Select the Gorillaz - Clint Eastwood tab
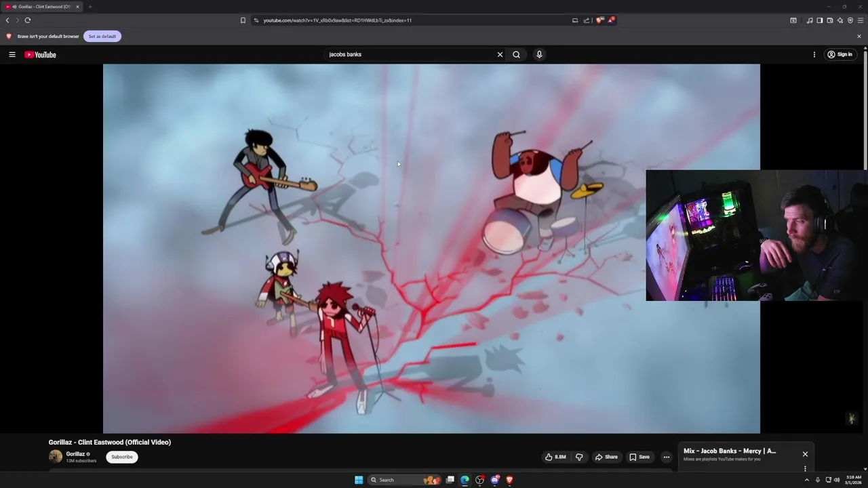 pos(42,7)
